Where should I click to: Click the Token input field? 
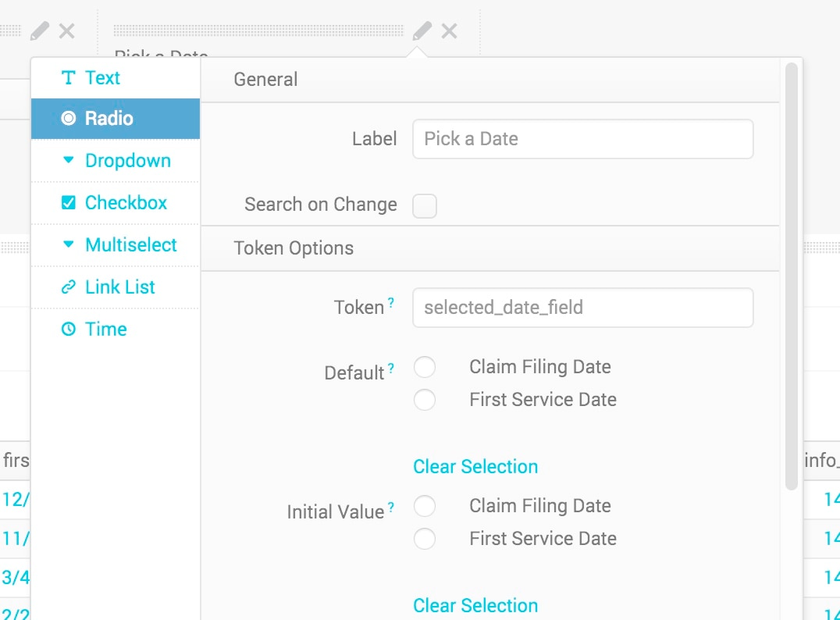[x=582, y=308]
